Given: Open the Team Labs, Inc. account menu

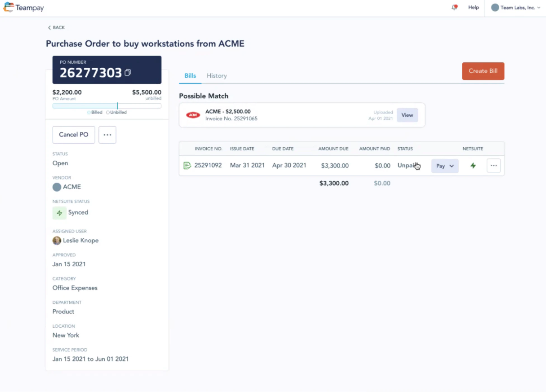Looking at the screenshot, I should coord(516,8).
